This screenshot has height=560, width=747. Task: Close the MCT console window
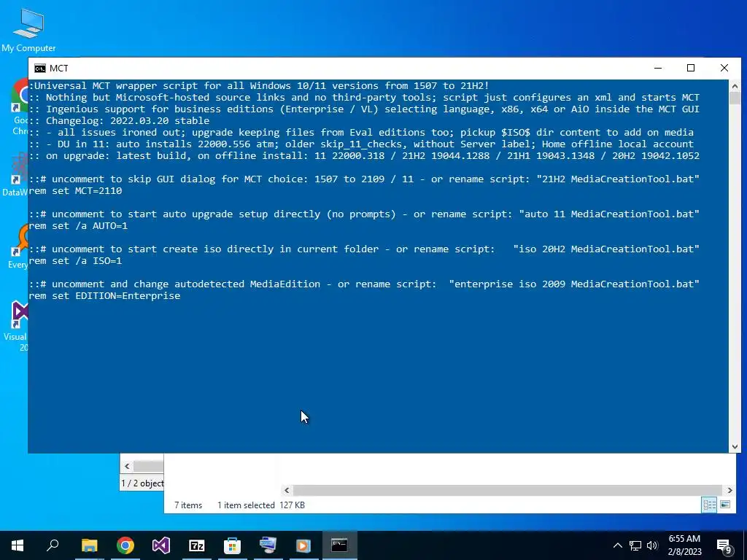tap(724, 68)
